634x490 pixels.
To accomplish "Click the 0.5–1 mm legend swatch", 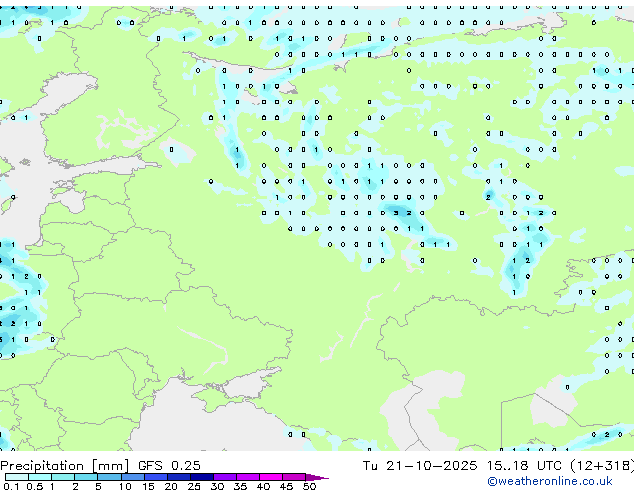I will (40, 477).
